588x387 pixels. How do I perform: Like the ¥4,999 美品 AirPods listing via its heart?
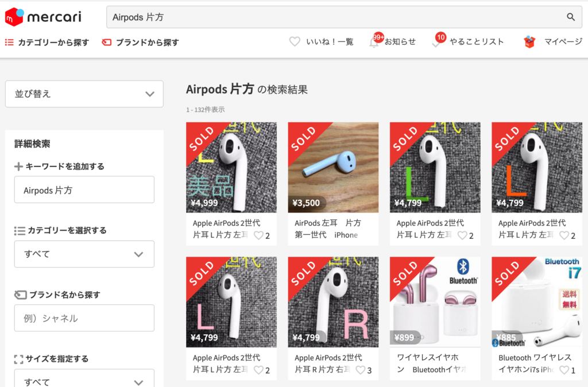259,235
